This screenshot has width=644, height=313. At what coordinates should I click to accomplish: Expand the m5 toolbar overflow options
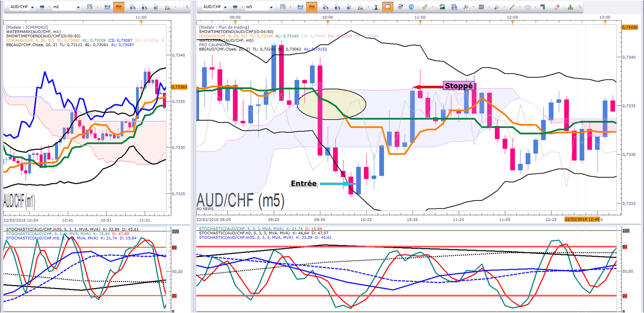tap(580, 7)
